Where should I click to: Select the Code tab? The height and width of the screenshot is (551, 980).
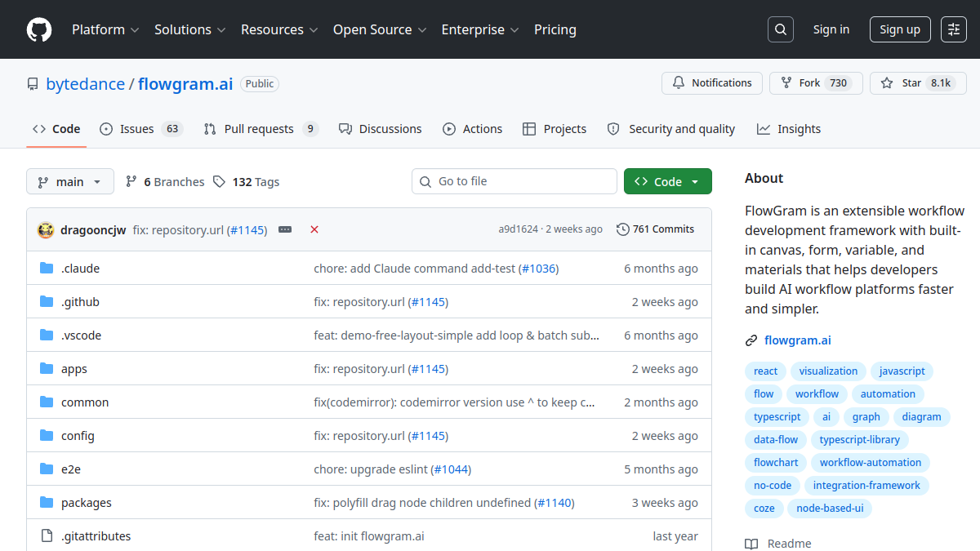(56, 129)
